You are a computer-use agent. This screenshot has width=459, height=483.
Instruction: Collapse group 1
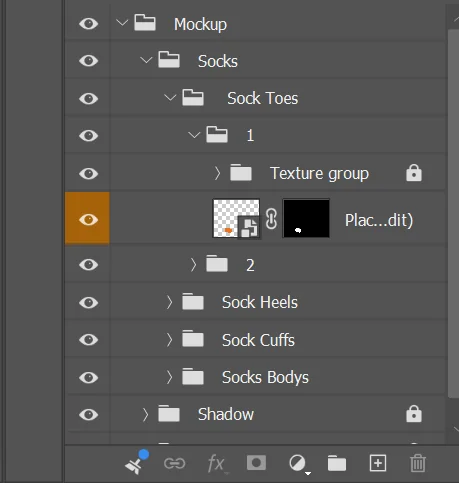194,135
